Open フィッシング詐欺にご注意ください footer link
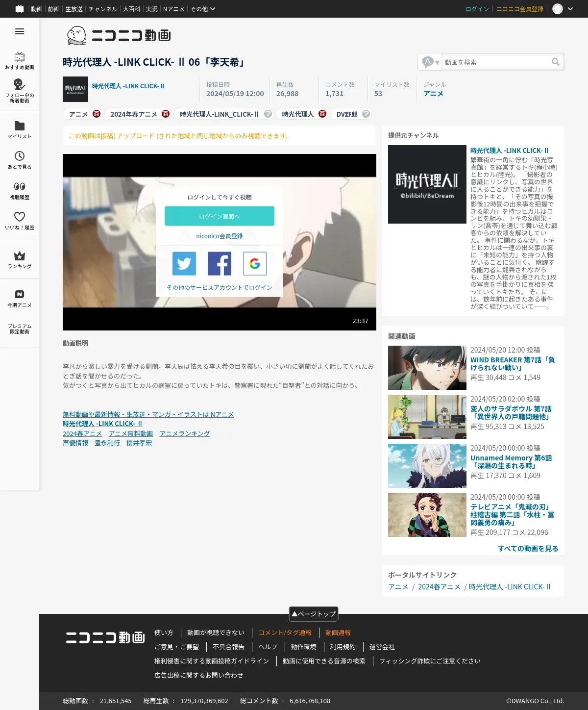The image size is (588, 710). click(430, 661)
